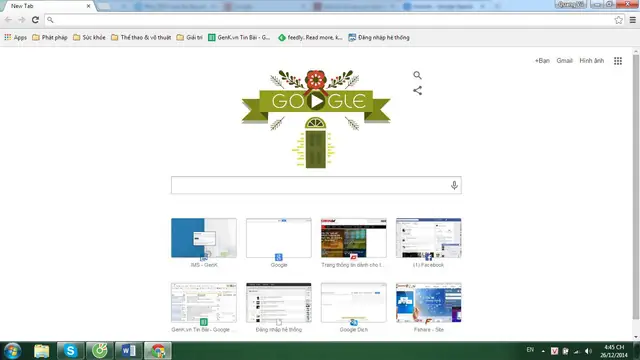640x360 pixels.
Task: Open the taskbar clock and date
Action: pos(613,351)
